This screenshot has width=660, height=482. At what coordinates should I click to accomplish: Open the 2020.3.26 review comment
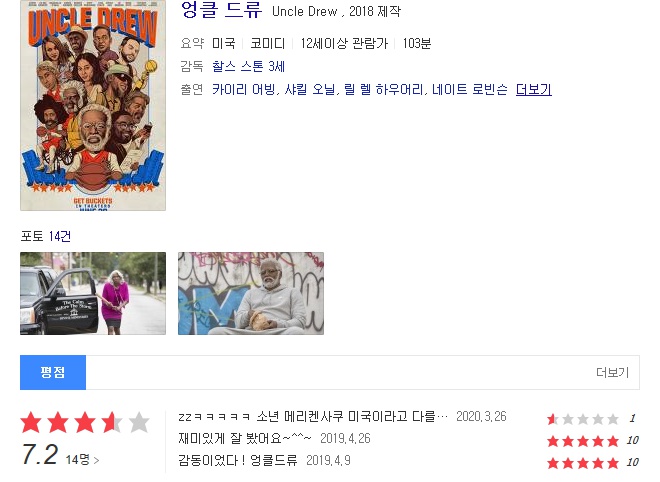point(313,416)
